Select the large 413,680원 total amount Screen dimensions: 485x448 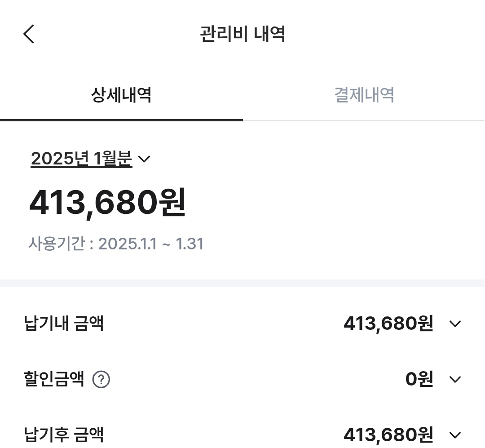[x=107, y=203]
